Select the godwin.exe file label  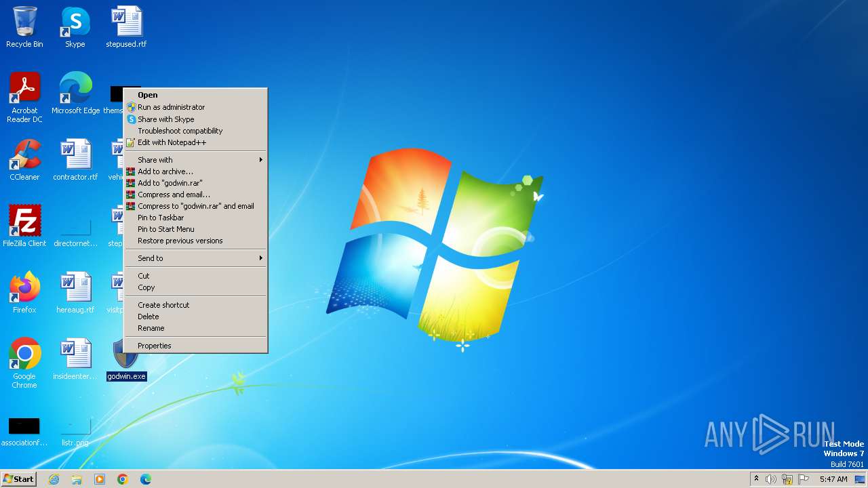[x=126, y=376]
